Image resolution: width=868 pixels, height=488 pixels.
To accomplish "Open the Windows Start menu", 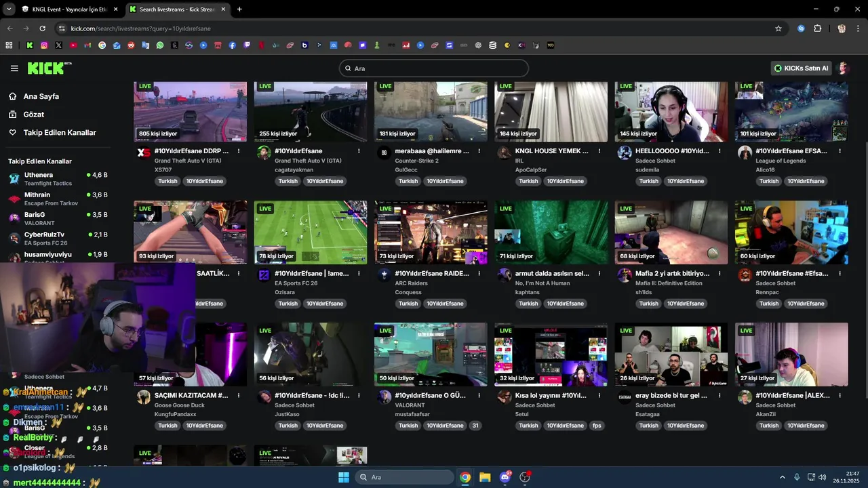I will [x=343, y=477].
